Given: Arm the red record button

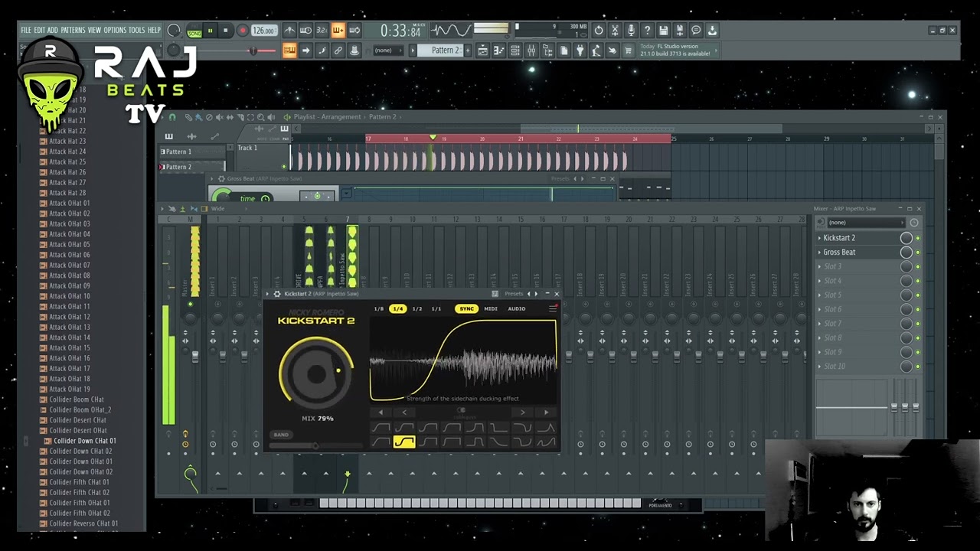Looking at the screenshot, I should [x=242, y=31].
